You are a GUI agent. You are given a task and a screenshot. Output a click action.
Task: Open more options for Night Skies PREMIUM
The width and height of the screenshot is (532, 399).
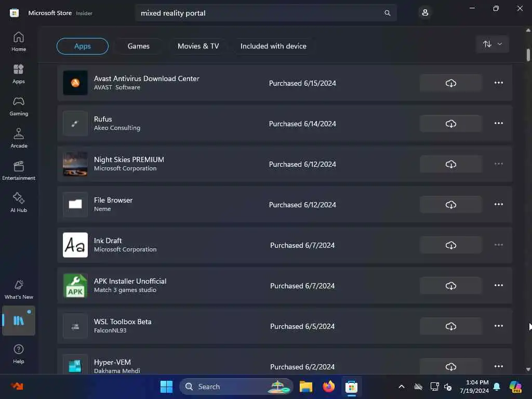pyautogui.click(x=498, y=164)
